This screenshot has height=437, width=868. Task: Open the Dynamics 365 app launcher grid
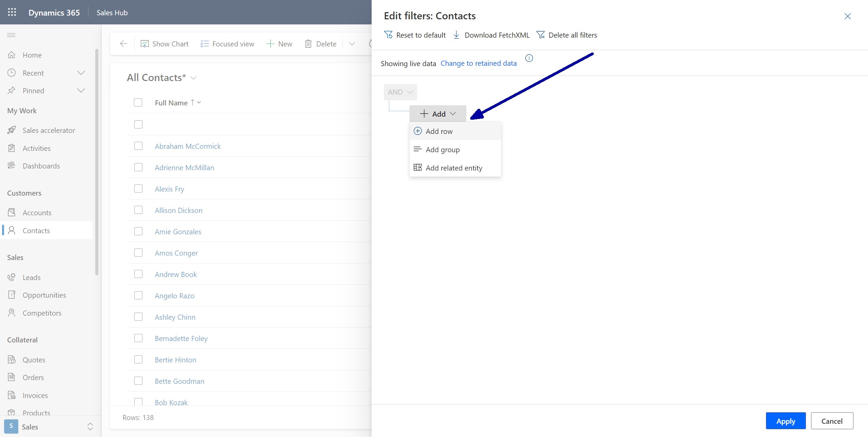coord(12,13)
